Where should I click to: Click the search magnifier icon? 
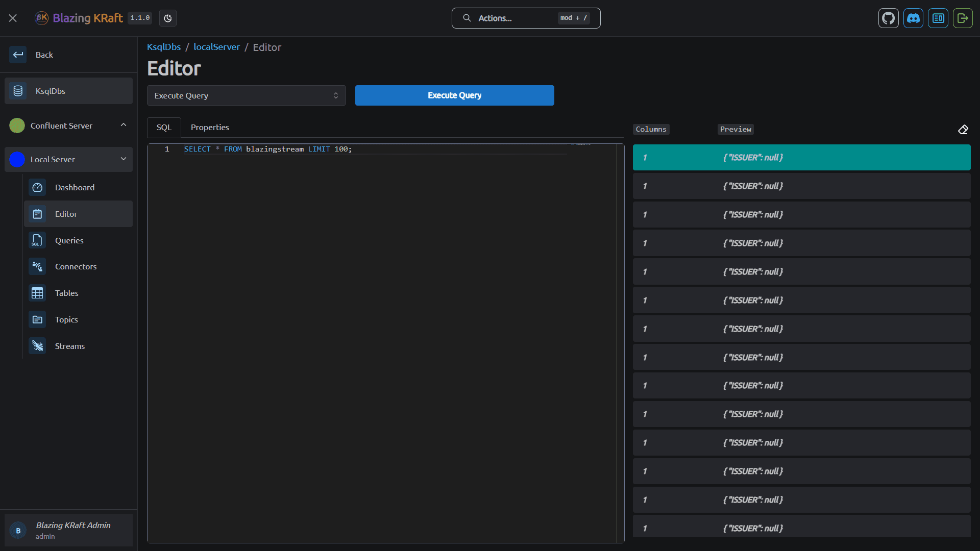(x=467, y=18)
